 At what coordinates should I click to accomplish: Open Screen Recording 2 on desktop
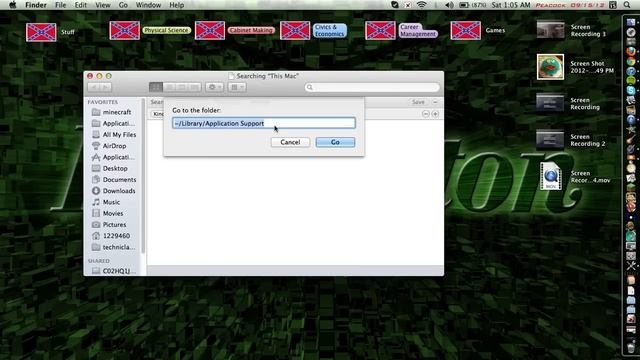[550, 140]
